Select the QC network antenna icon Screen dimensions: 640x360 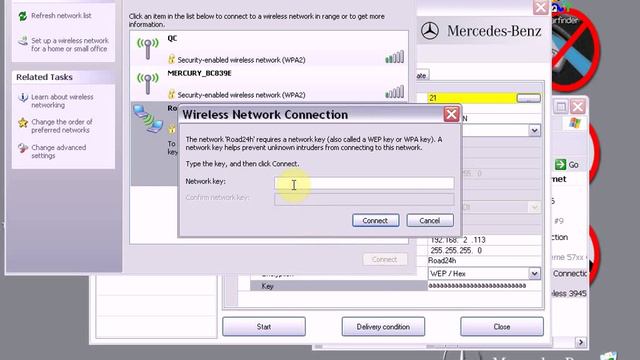(148, 49)
